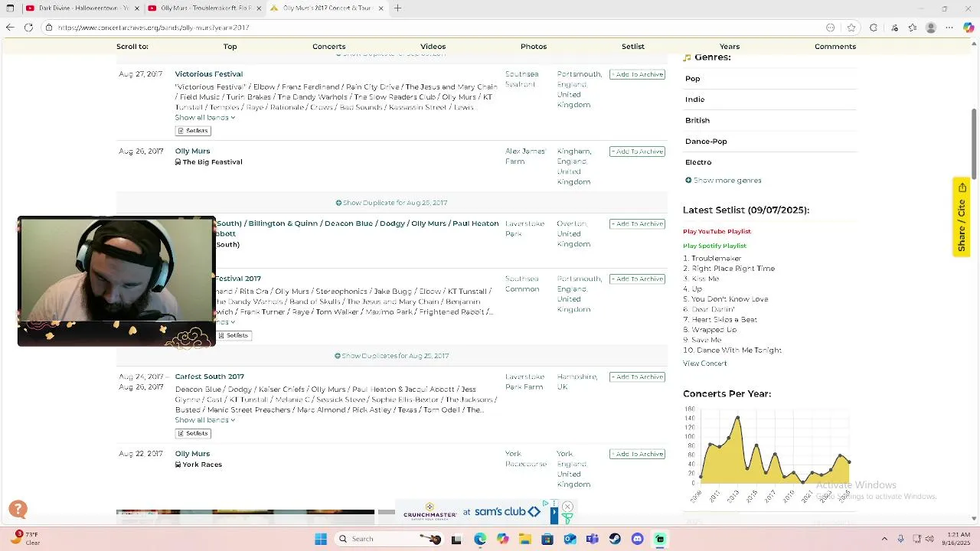The image size is (980, 551).
Task: Open Setlists for Carfest South 2017
Action: click(x=193, y=433)
